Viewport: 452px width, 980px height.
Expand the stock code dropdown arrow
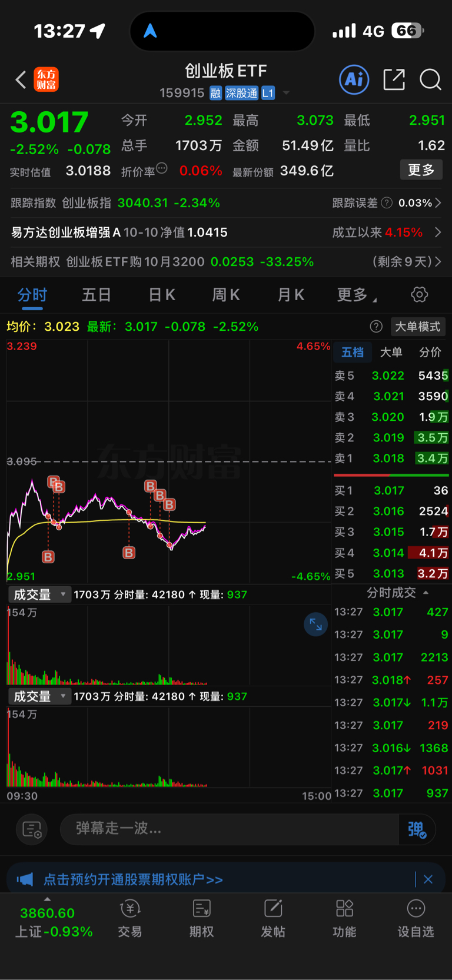(x=286, y=93)
